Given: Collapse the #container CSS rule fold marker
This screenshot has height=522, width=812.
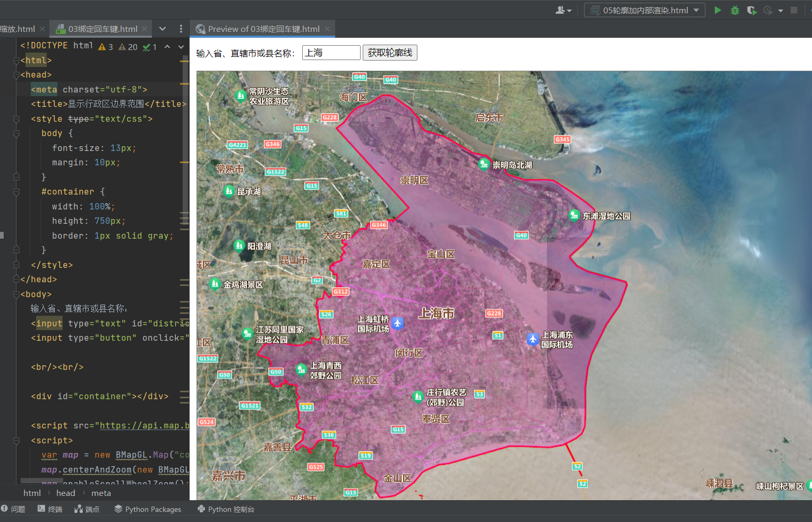Looking at the screenshot, I should pyautogui.click(x=16, y=192).
